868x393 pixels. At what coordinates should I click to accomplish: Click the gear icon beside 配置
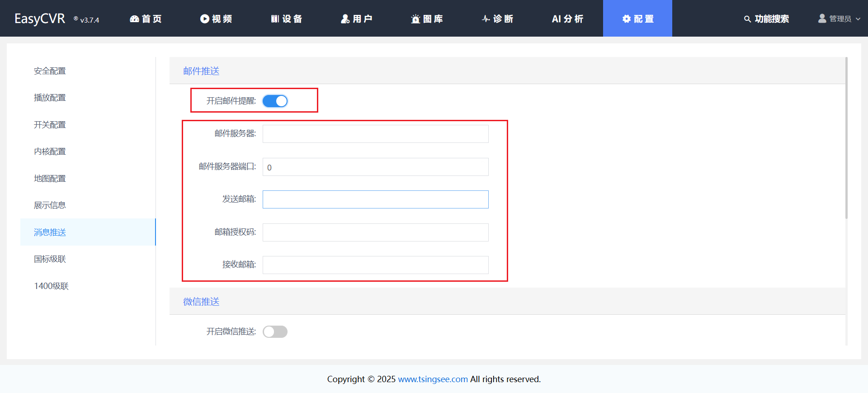pyautogui.click(x=627, y=19)
